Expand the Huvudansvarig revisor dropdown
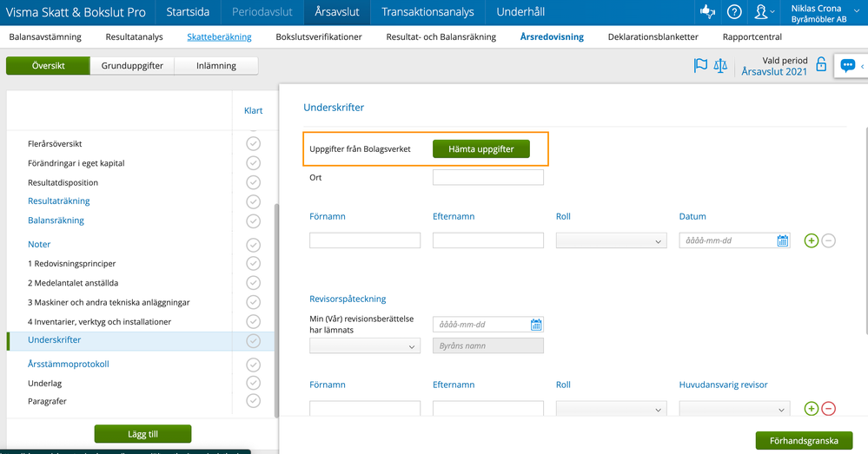The image size is (868, 454). click(x=734, y=408)
